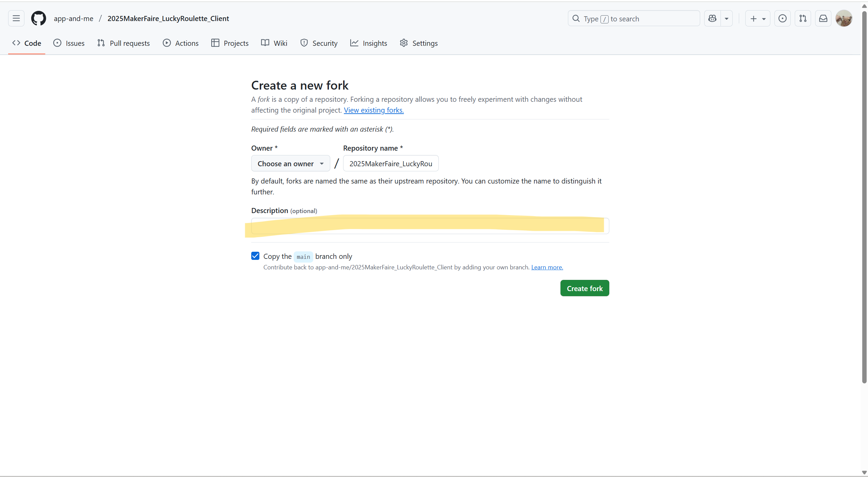Open the notifications inbox icon
This screenshot has height=477, width=868.
tap(823, 18)
